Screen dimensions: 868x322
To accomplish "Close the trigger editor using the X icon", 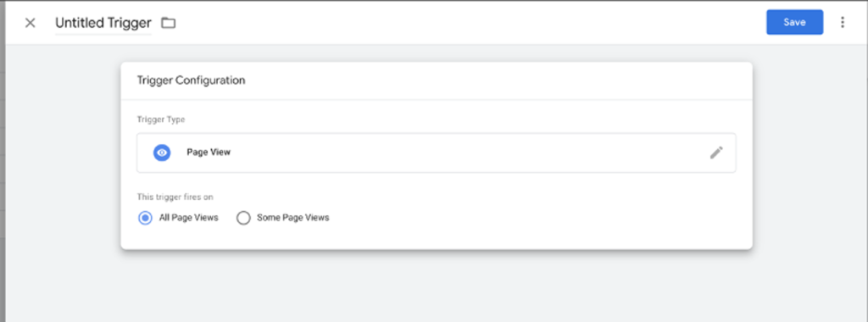I will pos(31,23).
